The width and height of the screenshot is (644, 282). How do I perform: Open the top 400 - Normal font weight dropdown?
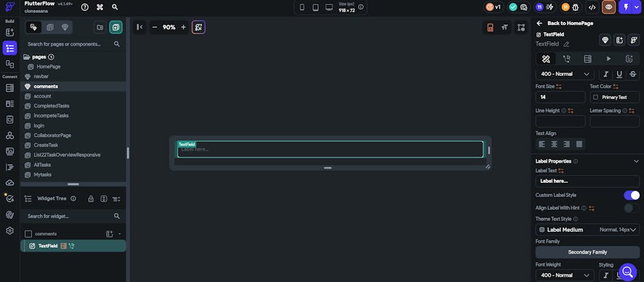(565, 74)
